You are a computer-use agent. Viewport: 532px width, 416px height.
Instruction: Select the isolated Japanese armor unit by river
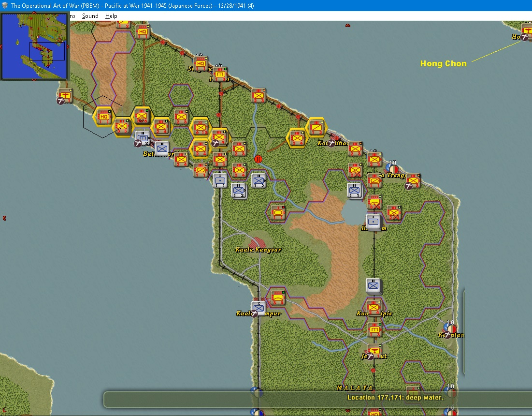pyautogui.click(x=278, y=212)
